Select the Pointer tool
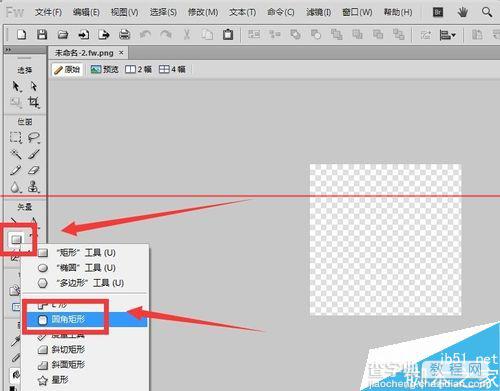Image resolution: width=500 pixels, height=391 pixels. [16, 86]
